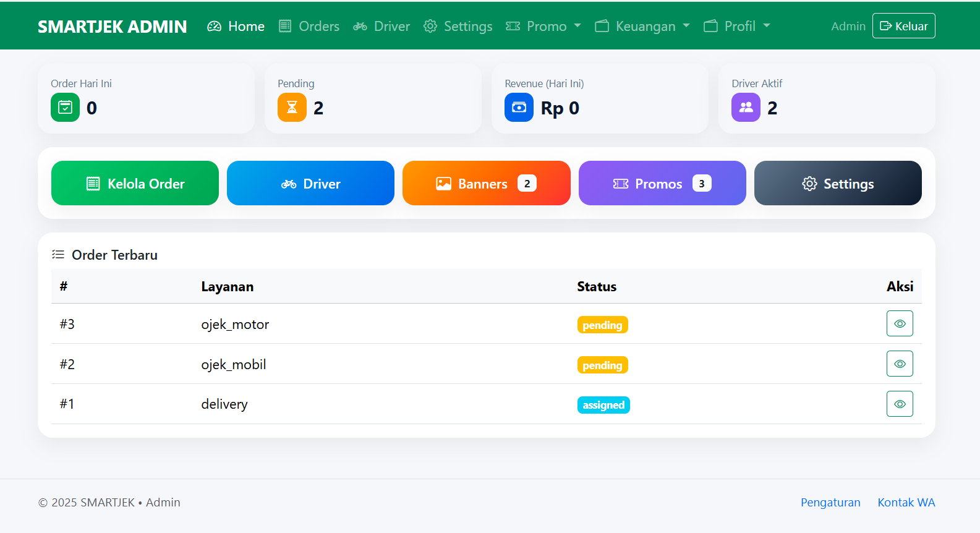Click the Order Terbaru list icon
Screen dimensions: 980x533
(58, 255)
